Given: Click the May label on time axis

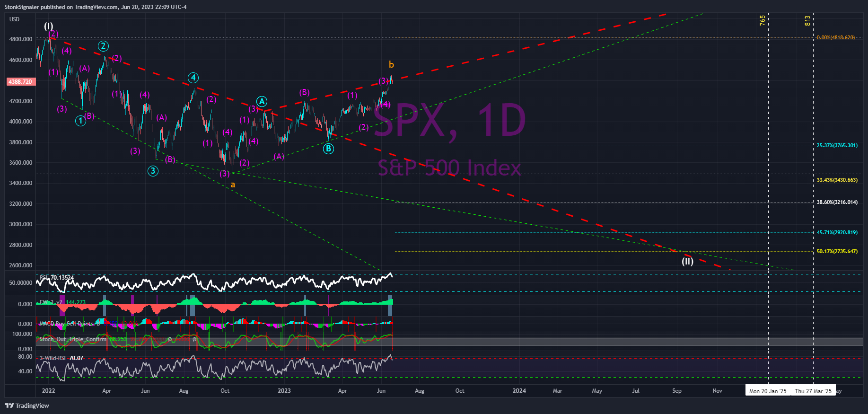Looking at the screenshot, I should (x=597, y=391).
